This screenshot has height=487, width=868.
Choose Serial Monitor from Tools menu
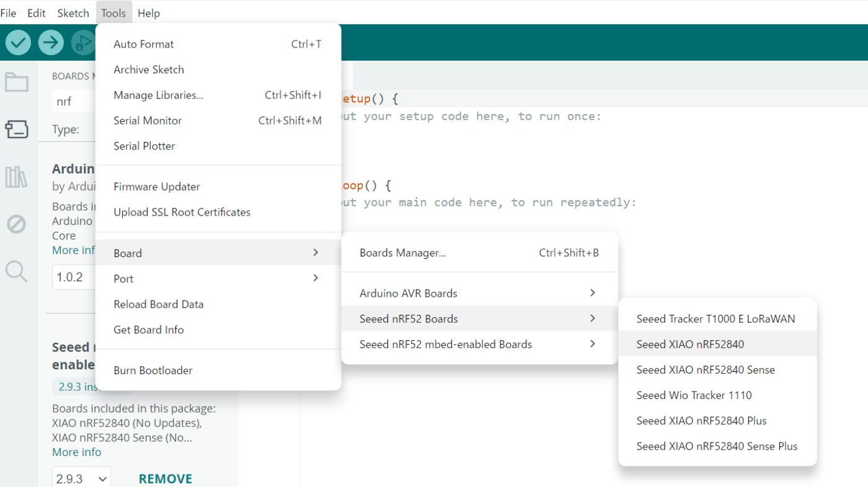(218, 120)
